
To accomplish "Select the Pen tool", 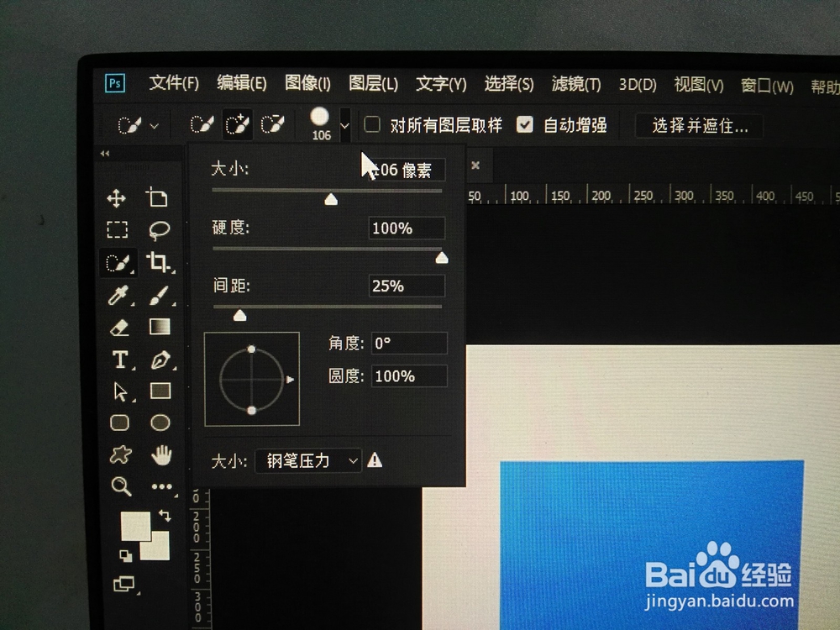I will click(x=160, y=360).
